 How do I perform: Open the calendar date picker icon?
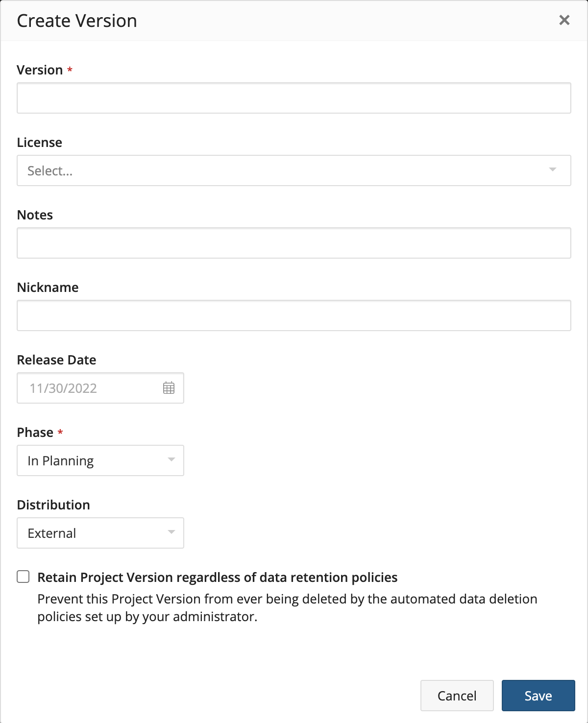coord(169,388)
